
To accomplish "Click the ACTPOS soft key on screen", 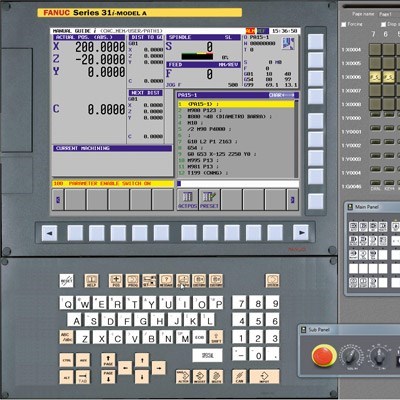I will [188, 200].
